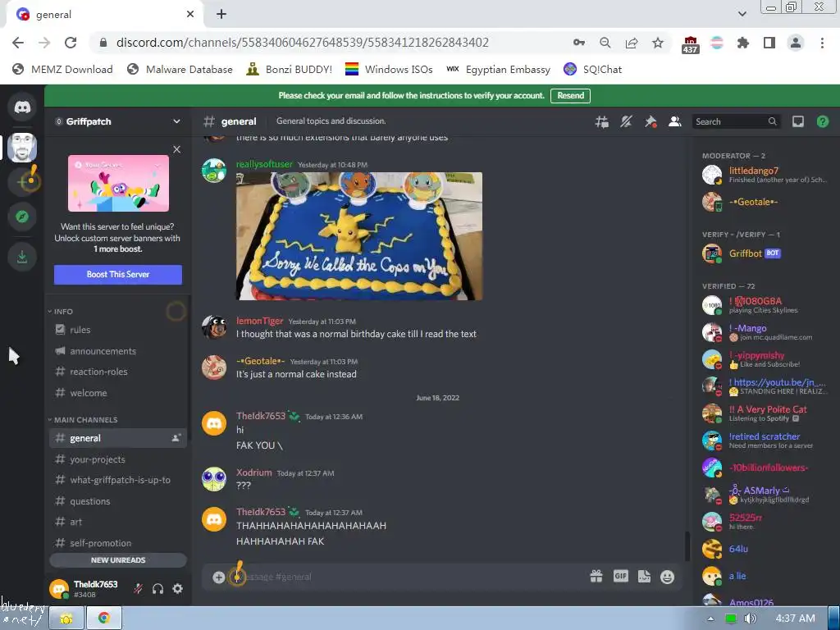840x630 pixels.
Task: Click create invite icon on general channel
Action: point(176,438)
